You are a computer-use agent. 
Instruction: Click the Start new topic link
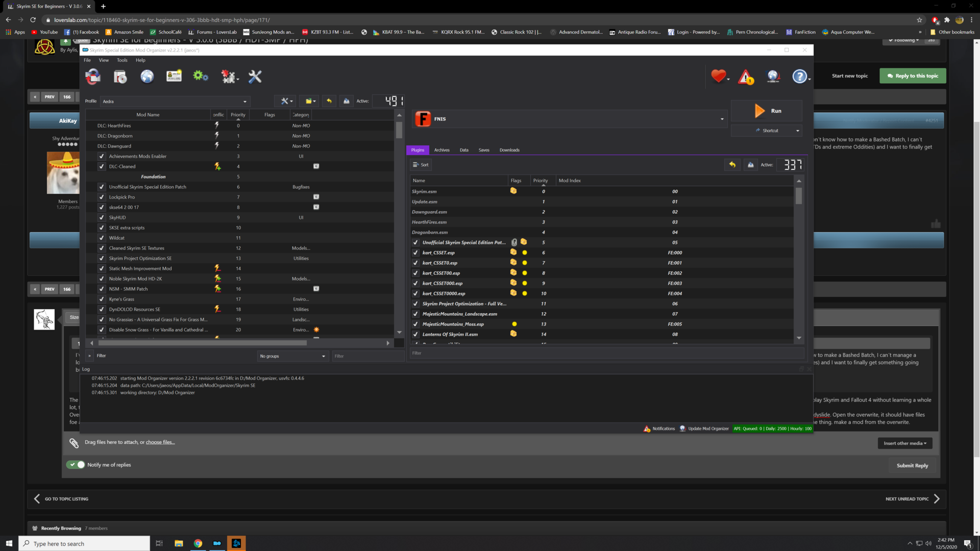point(850,76)
